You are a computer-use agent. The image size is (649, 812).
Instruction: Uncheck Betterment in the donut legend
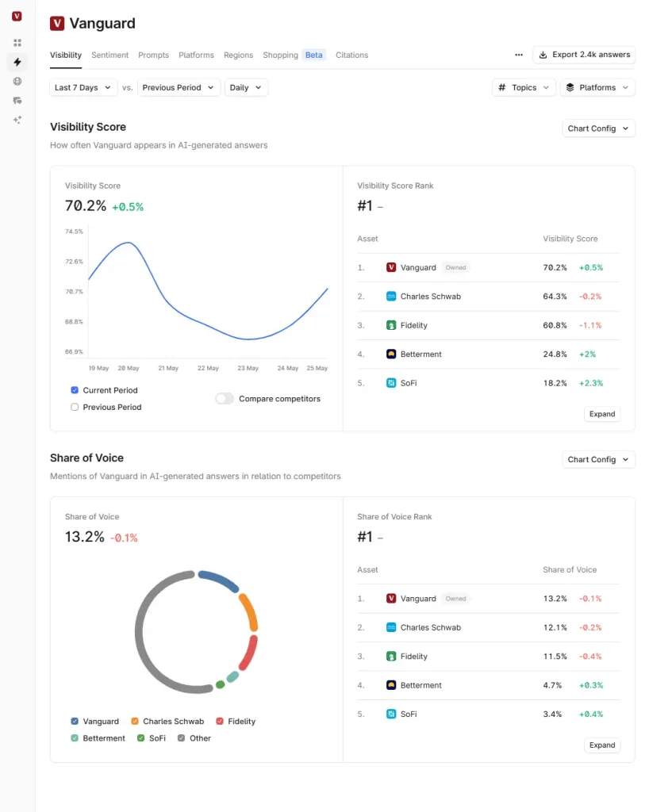pos(75,738)
